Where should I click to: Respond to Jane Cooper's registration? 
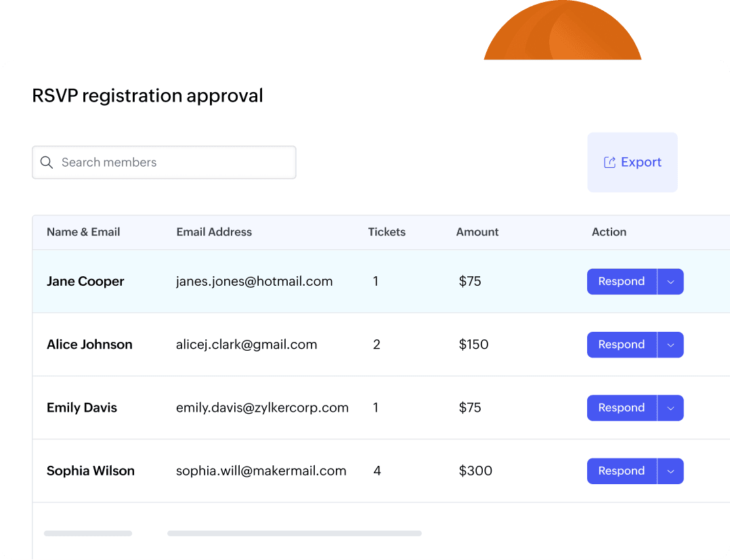(621, 282)
